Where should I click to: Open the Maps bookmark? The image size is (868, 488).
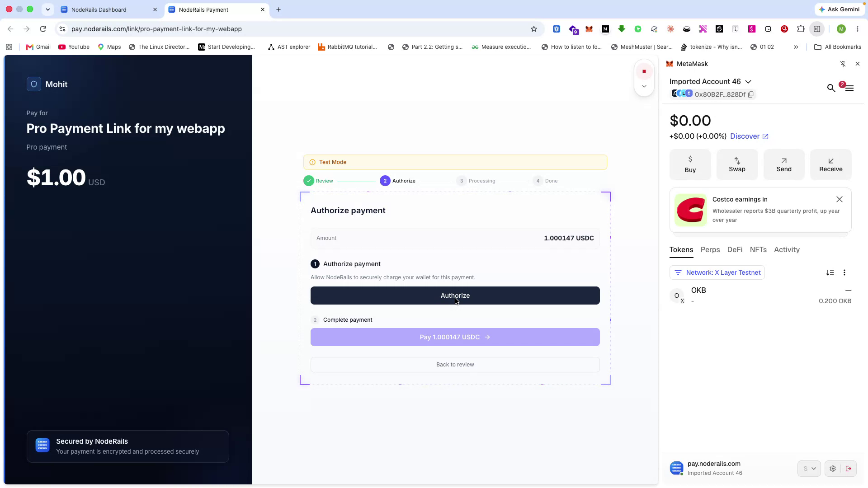coord(109,47)
